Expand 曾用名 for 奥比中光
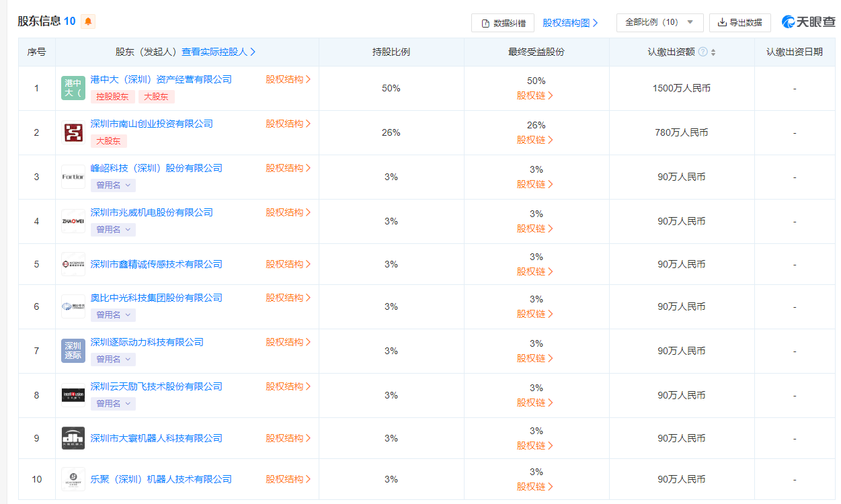The height and width of the screenshot is (504, 841). click(113, 315)
